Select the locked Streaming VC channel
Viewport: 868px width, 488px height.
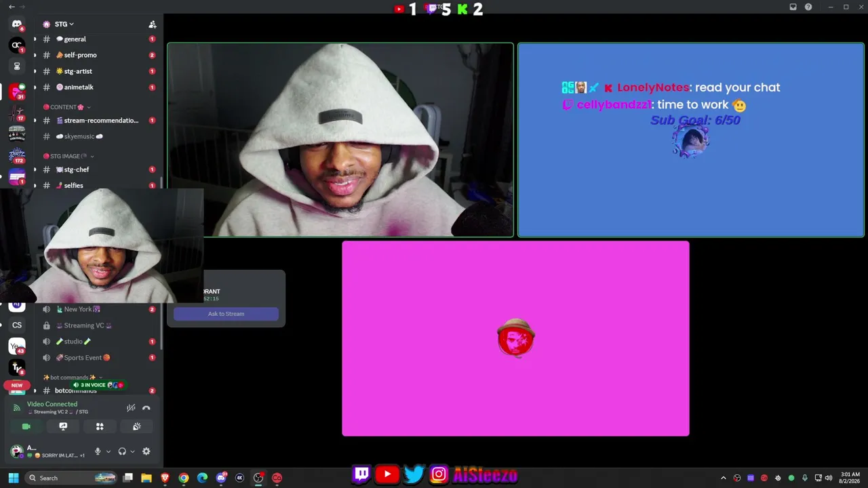click(98, 325)
